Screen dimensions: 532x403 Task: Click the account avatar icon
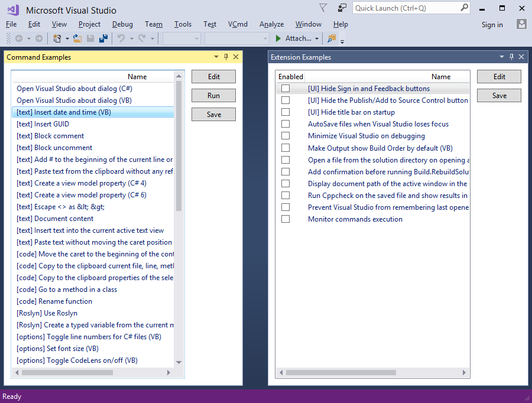(521, 24)
